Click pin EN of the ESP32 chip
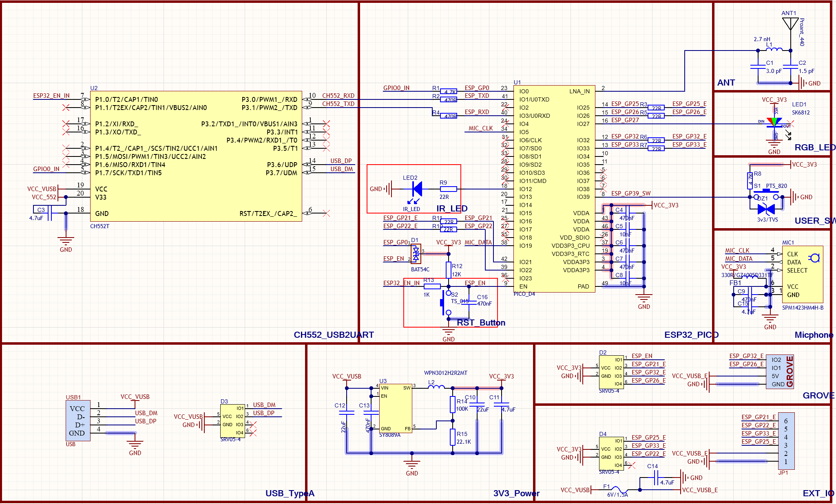Screen dimensions: 836x504 [524, 286]
